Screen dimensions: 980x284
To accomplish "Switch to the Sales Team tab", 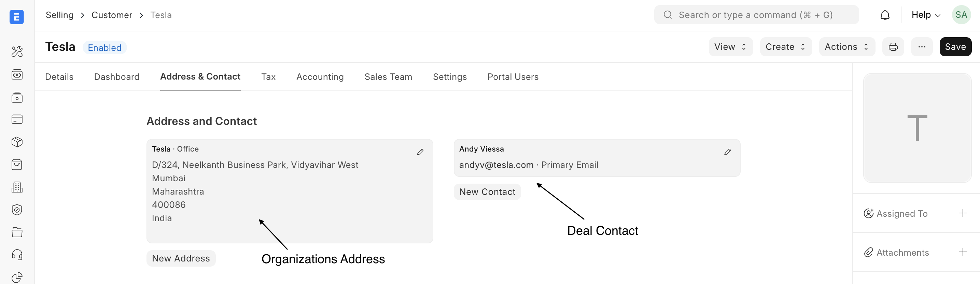I will [388, 77].
